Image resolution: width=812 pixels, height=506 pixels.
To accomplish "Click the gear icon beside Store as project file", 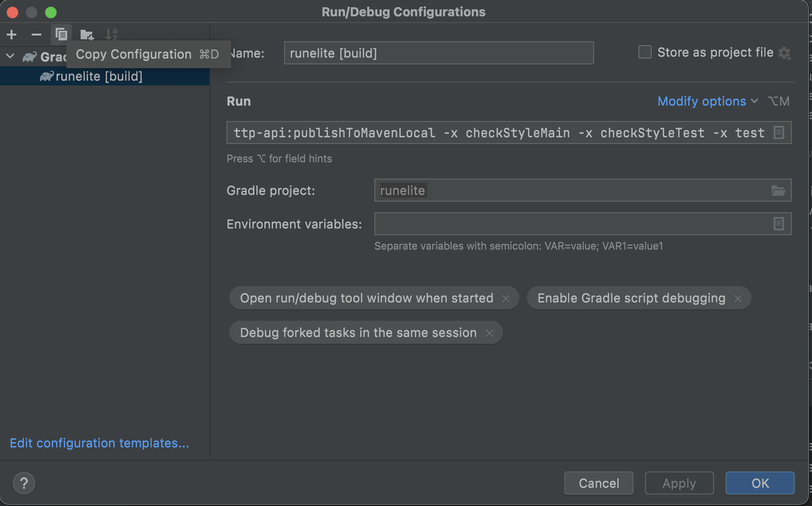I will click(785, 53).
